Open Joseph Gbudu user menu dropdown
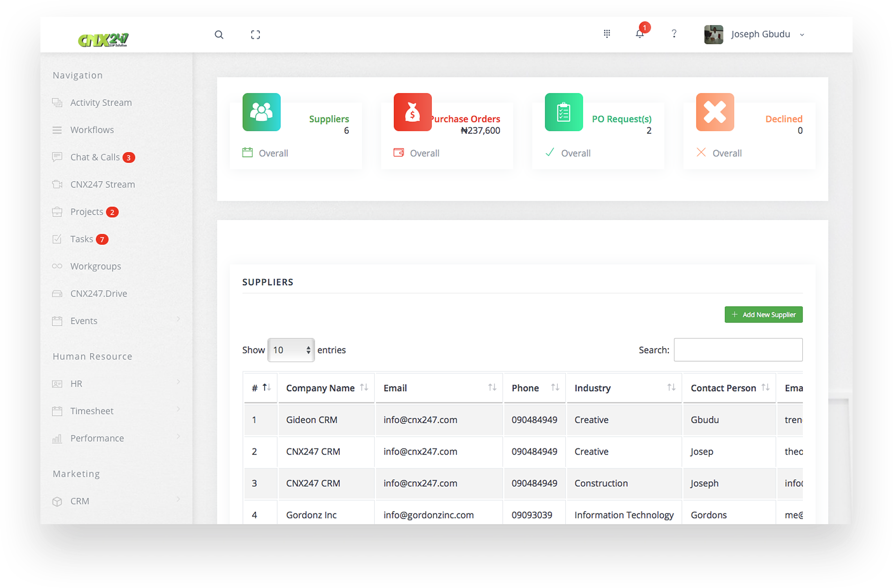Image resolution: width=893 pixels, height=588 pixels. click(760, 34)
